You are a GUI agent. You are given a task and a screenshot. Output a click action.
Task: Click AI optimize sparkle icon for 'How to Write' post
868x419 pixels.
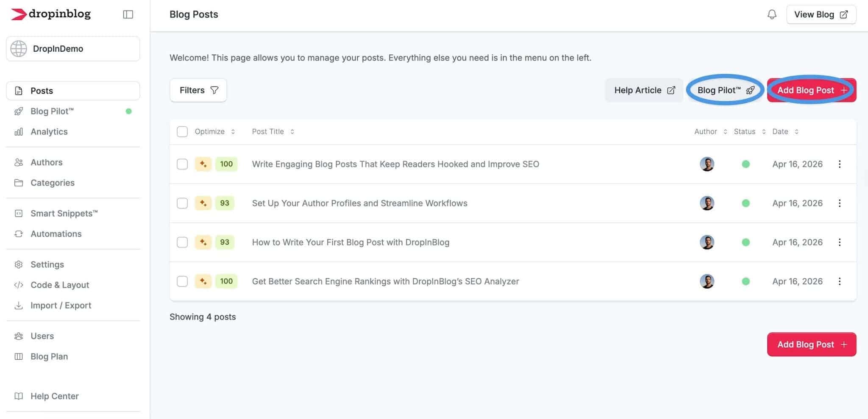203,242
